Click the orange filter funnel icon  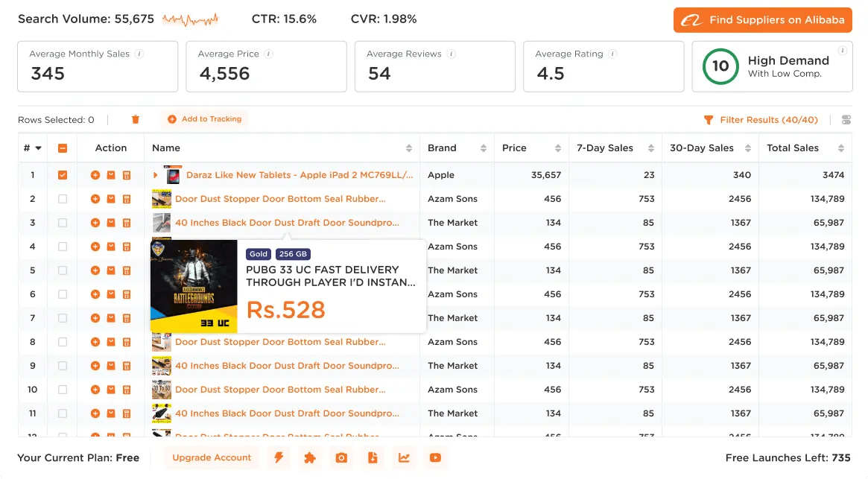point(708,119)
